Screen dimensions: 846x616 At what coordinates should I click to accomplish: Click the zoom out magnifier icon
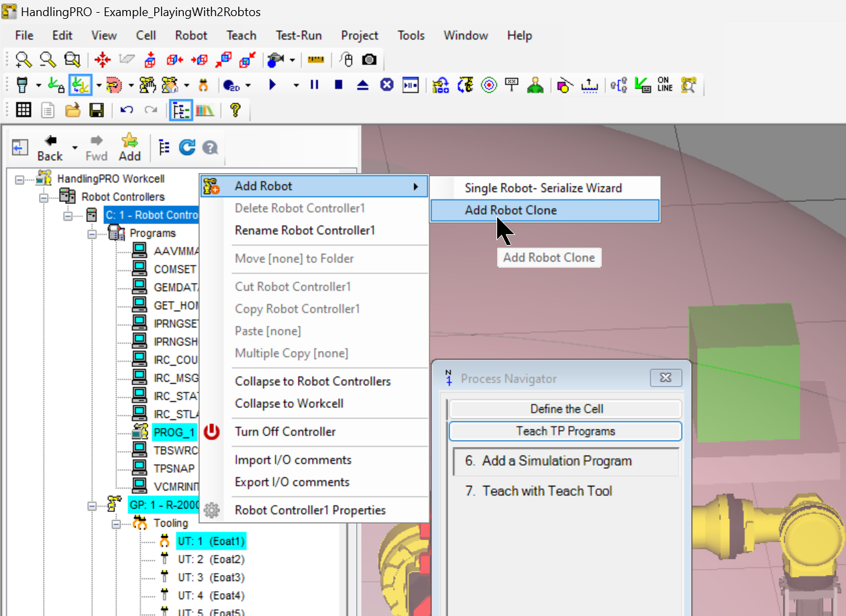[x=48, y=60]
